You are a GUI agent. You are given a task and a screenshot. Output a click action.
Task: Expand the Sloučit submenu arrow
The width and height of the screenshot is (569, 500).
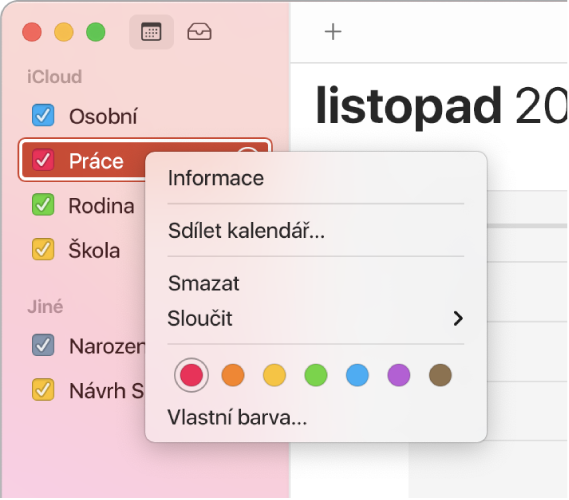click(x=458, y=319)
